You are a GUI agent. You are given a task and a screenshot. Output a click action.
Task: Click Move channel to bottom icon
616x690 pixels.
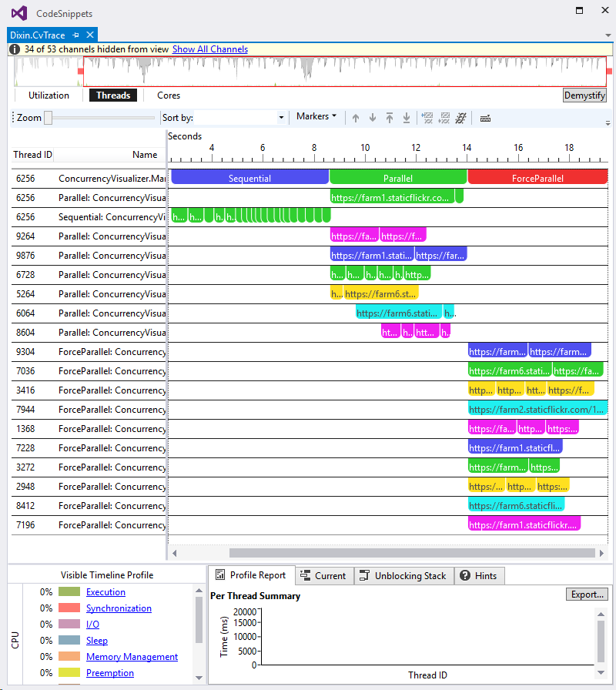[407, 118]
